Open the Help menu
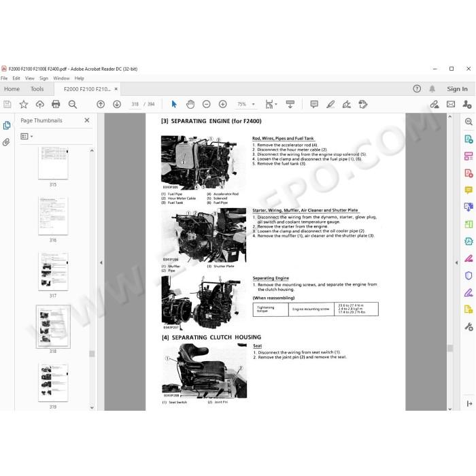Image resolution: width=476 pixels, height=476 pixels. (80, 78)
